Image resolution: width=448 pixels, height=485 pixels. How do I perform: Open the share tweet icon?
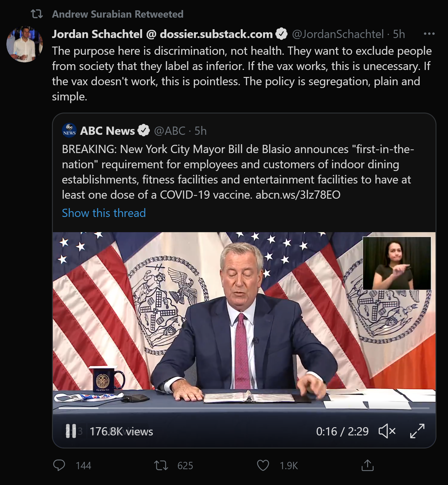367,465
